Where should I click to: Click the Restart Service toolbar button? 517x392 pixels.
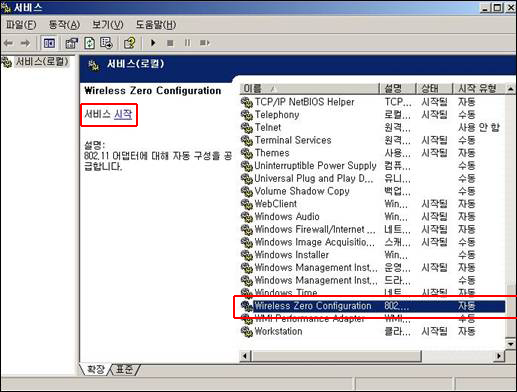(205, 43)
